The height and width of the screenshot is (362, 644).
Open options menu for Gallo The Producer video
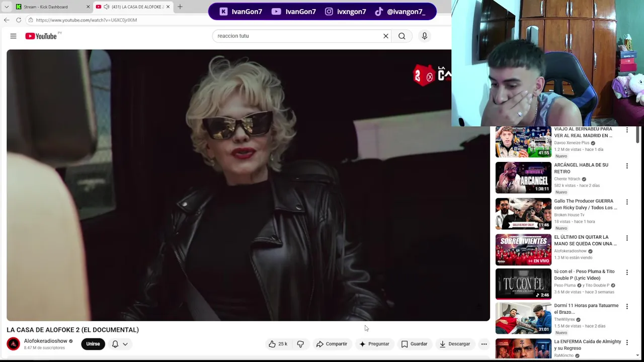click(x=627, y=202)
